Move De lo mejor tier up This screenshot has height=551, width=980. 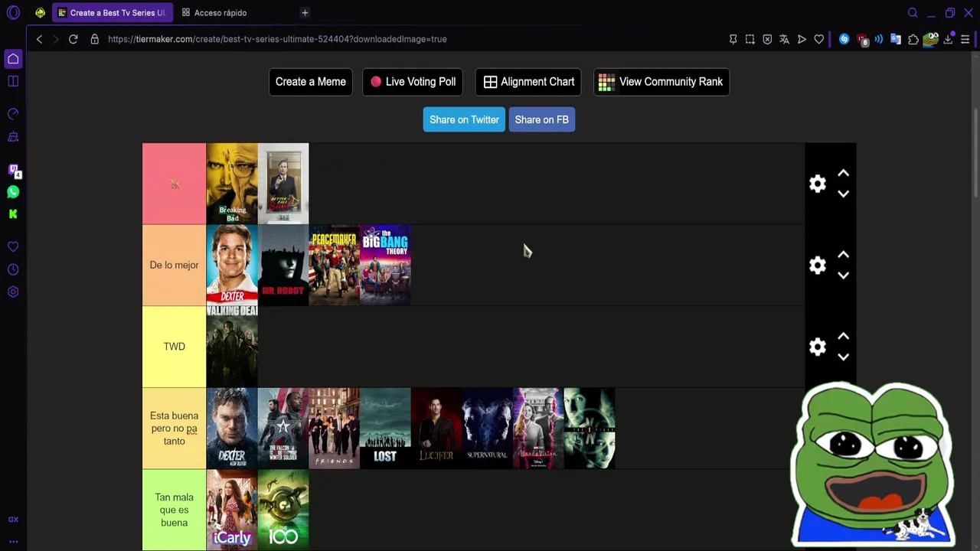[x=843, y=254]
